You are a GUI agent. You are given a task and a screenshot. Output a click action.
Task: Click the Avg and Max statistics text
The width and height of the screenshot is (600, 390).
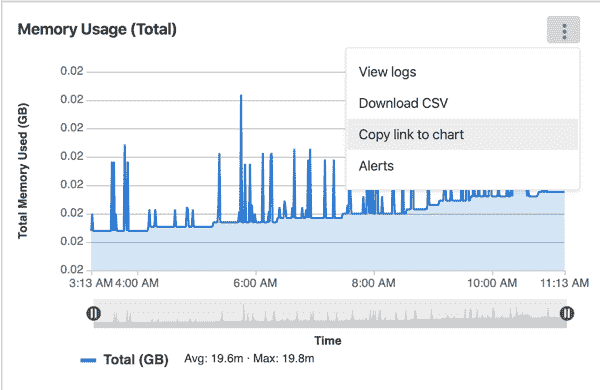249,359
